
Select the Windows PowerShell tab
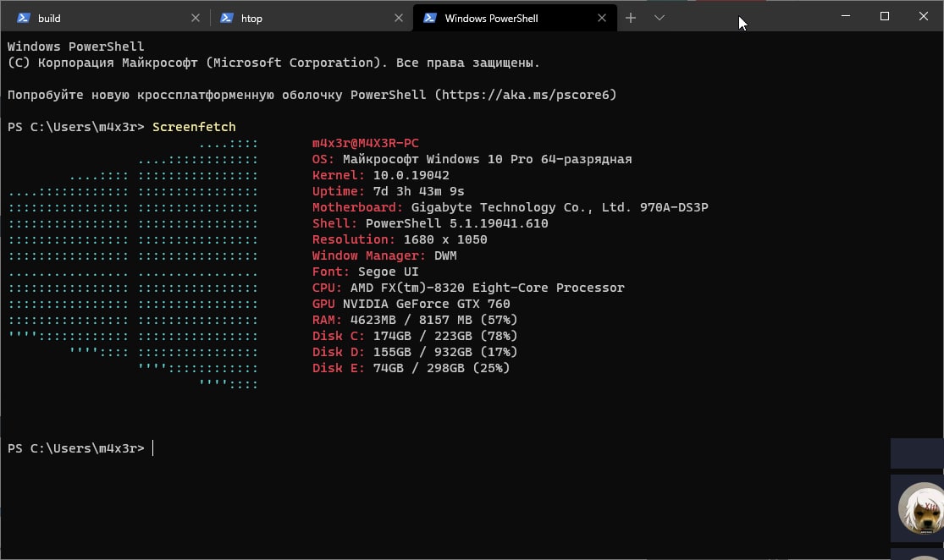coord(516,18)
